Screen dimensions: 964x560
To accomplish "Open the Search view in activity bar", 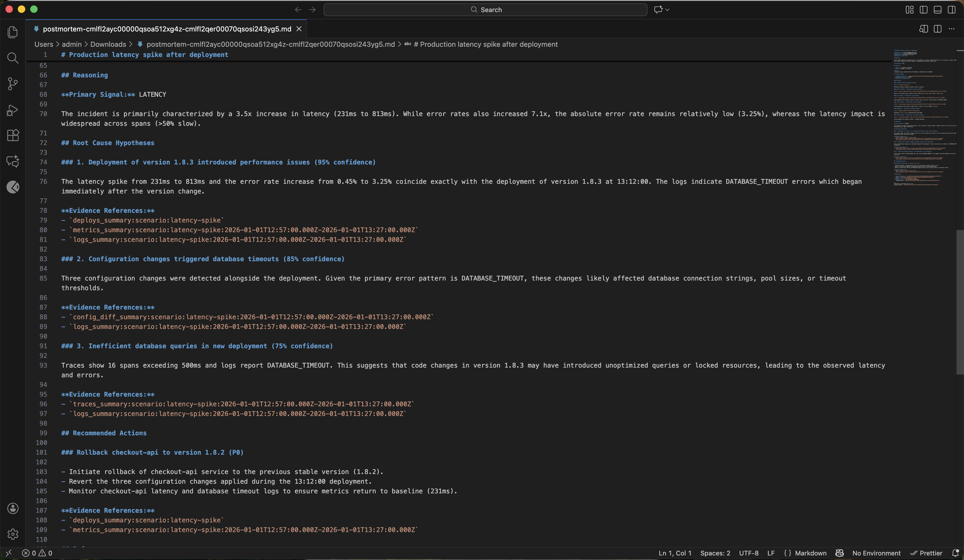I will [x=13, y=58].
